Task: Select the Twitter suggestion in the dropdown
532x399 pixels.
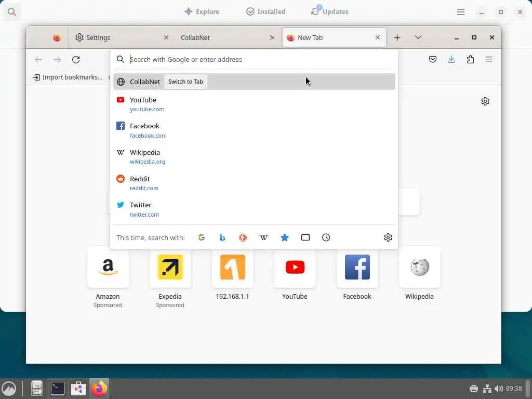Action: click(254, 209)
